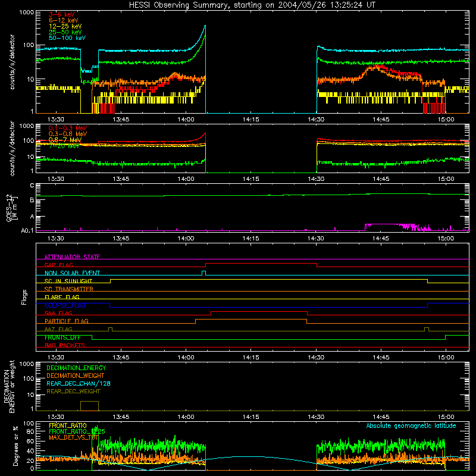476x476 pixels.
Task: Click the SC_IN_SUNLIGHT flag label
Action: 68,281
